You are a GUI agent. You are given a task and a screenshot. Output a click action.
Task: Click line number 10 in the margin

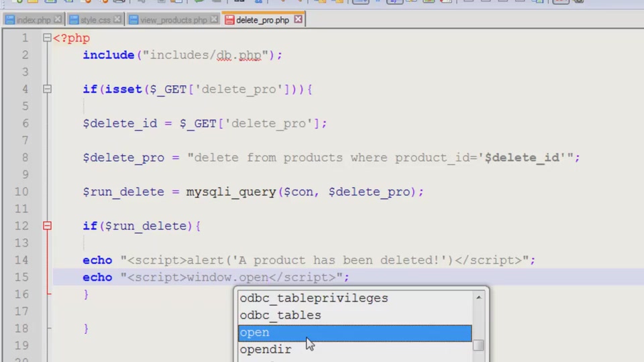coord(21,192)
